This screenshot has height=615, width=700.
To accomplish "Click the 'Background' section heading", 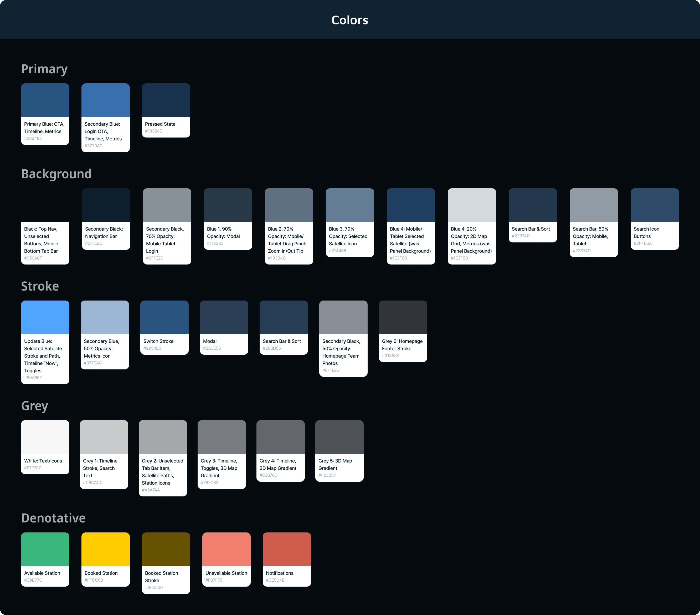I will click(56, 174).
